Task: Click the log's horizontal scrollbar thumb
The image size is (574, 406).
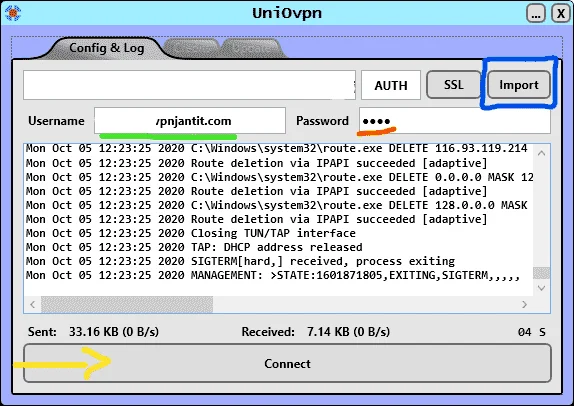Action: coord(127,305)
